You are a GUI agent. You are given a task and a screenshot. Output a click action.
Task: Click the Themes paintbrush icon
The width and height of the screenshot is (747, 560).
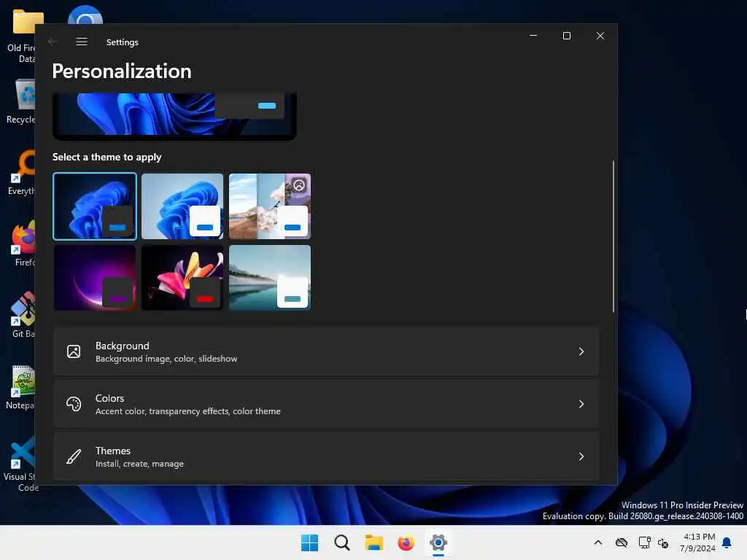(x=74, y=456)
